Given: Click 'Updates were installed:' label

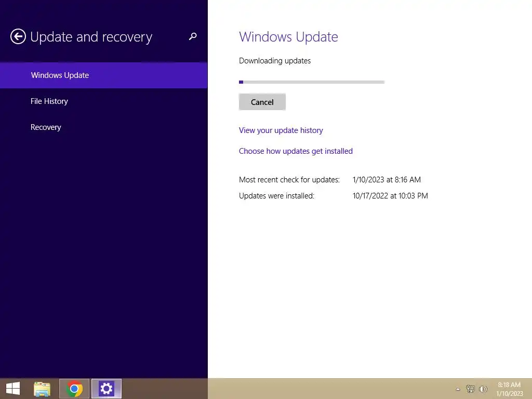Looking at the screenshot, I should [x=276, y=196].
